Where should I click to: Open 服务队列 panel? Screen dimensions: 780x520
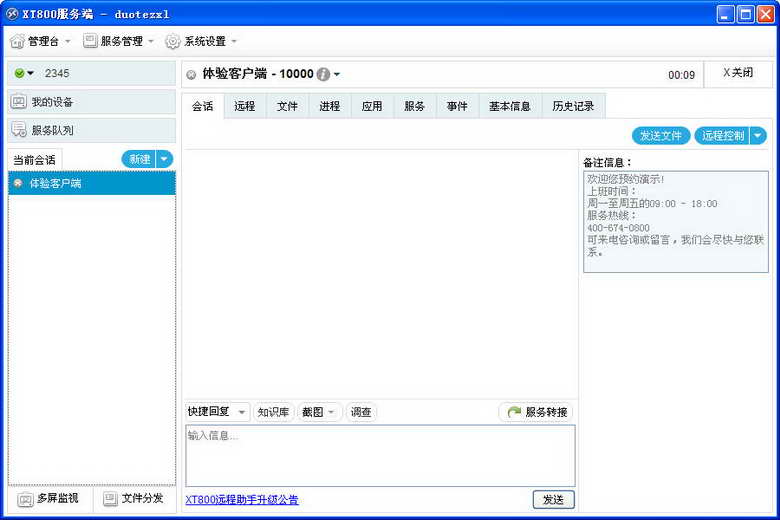tap(92, 130)
